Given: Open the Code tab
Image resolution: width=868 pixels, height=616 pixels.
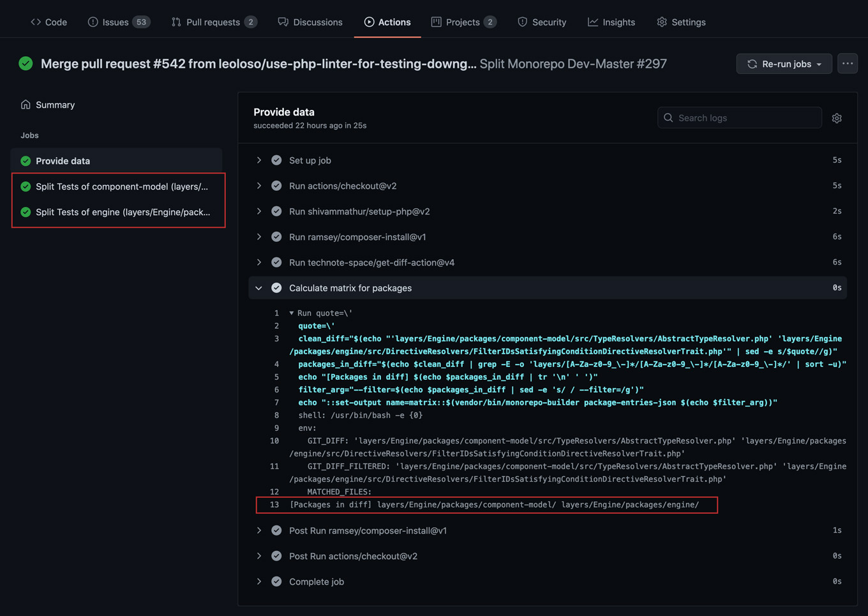Looking at the screenshot, I should coord(49,22).
